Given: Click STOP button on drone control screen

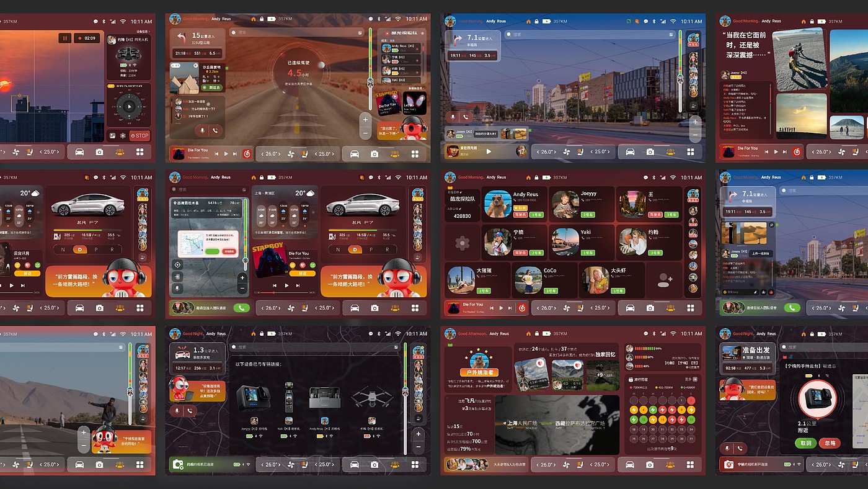Looking at the screenshot, I should coord(140,136).
